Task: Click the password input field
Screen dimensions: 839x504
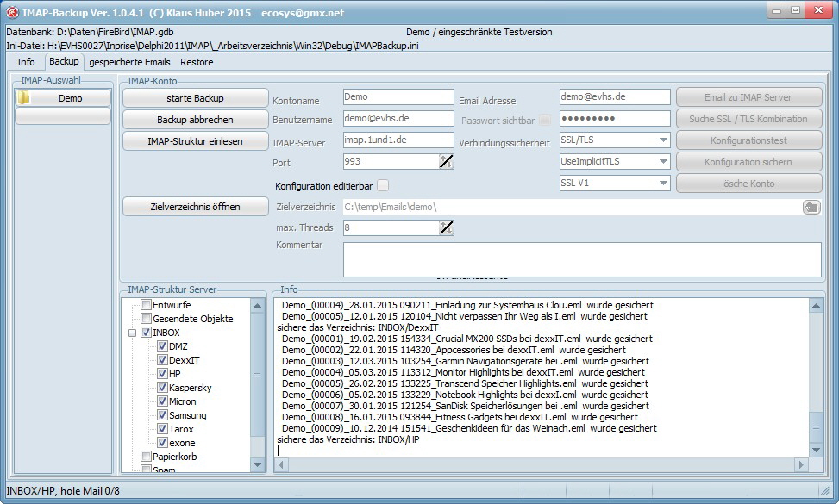Action: (615, 118)
